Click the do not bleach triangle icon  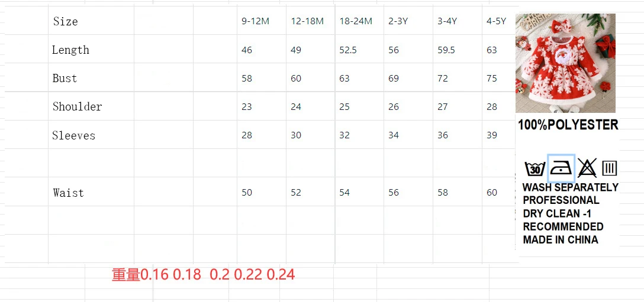pyautogui.click(x=587, y=168)
